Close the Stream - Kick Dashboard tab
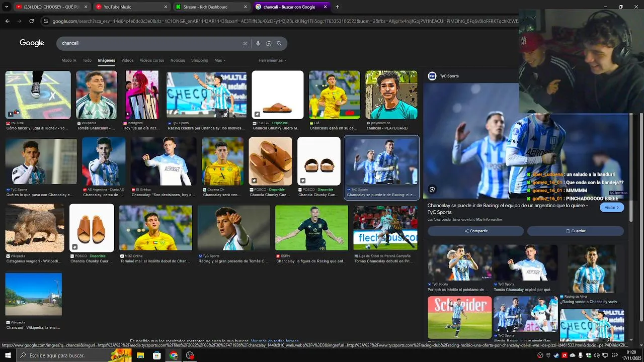Image resolution: width=644 pixels, height=362 pixels. pos(246,7)
